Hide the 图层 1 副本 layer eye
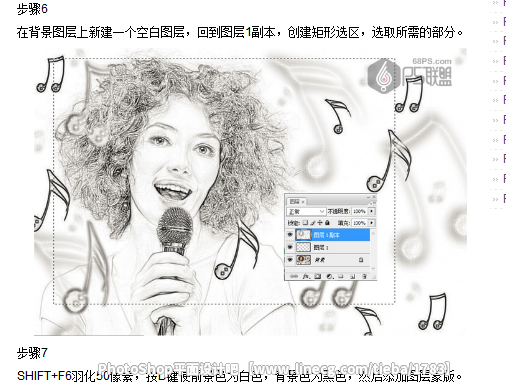 pyautogui.click(x=290, y=235)
